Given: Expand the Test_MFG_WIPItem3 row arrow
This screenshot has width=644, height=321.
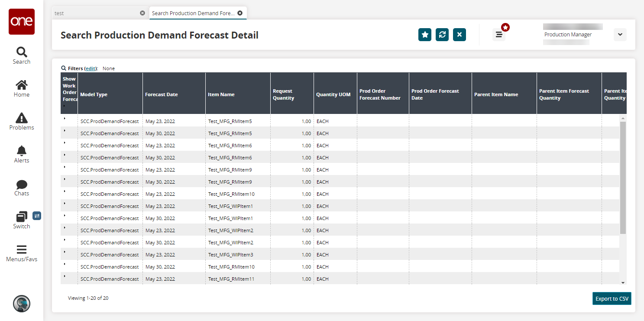Looking at the screenshot, I should point(65,252).
